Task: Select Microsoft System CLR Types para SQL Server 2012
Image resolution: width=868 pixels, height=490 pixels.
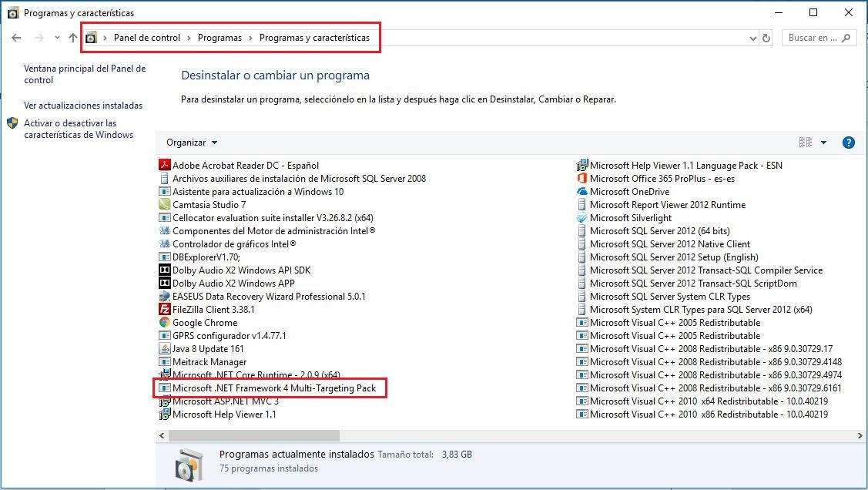Action: coord(694,310)
